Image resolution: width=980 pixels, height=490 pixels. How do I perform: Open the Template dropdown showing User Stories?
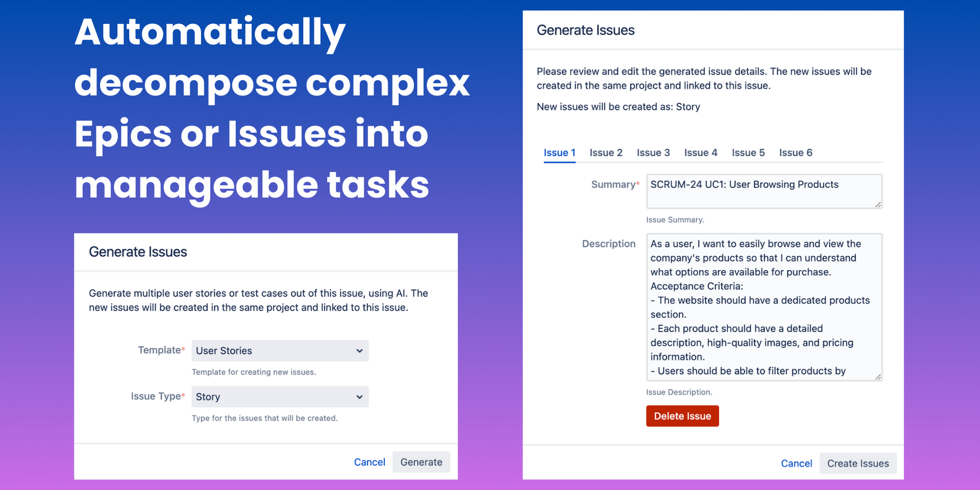click(280, 351)
